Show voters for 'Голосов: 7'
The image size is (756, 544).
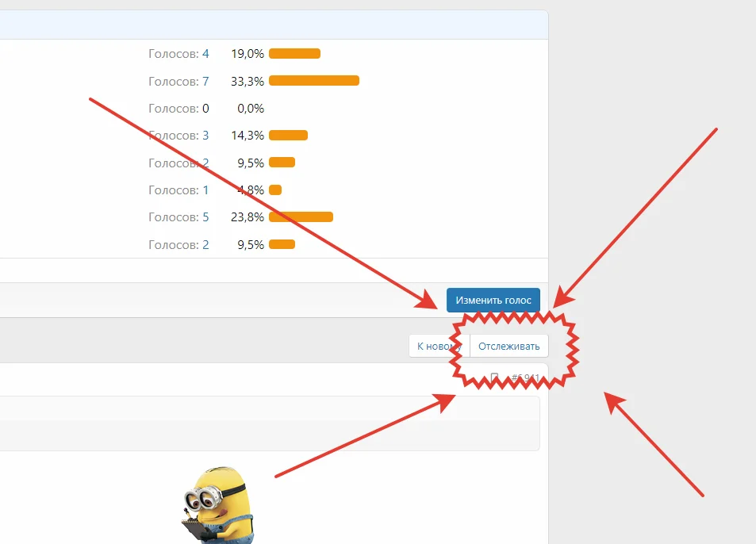click(x=178, y=81)
